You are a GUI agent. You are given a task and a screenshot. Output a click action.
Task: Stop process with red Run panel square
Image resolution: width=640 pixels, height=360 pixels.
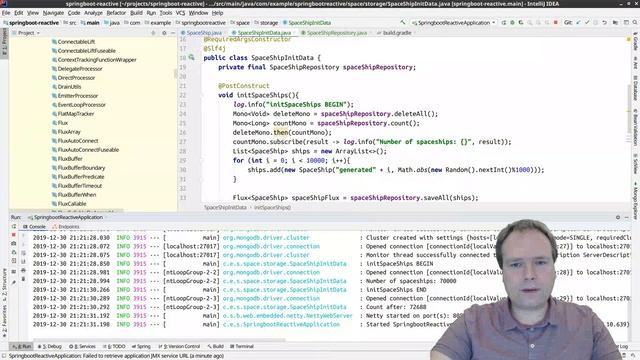click(x=13, y=235)
